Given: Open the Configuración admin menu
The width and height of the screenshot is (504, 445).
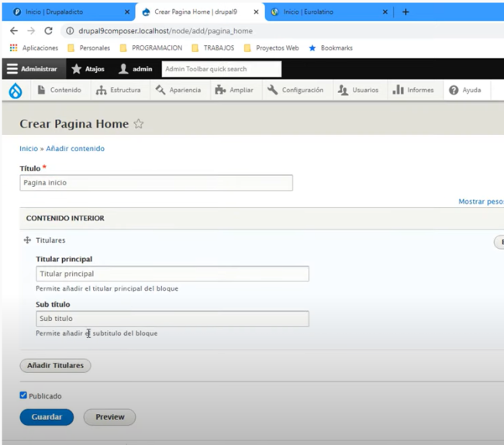Looking at the screenshot, I should (295, 90).
